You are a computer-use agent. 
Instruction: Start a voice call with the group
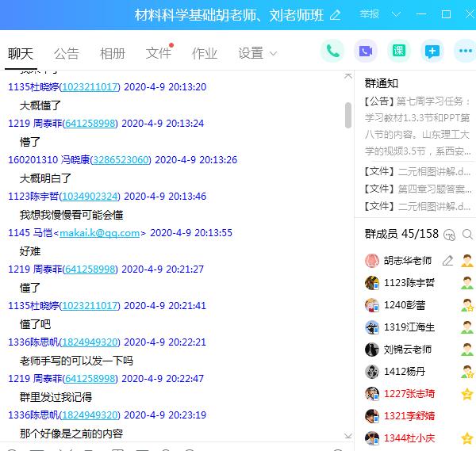(332, 52)
